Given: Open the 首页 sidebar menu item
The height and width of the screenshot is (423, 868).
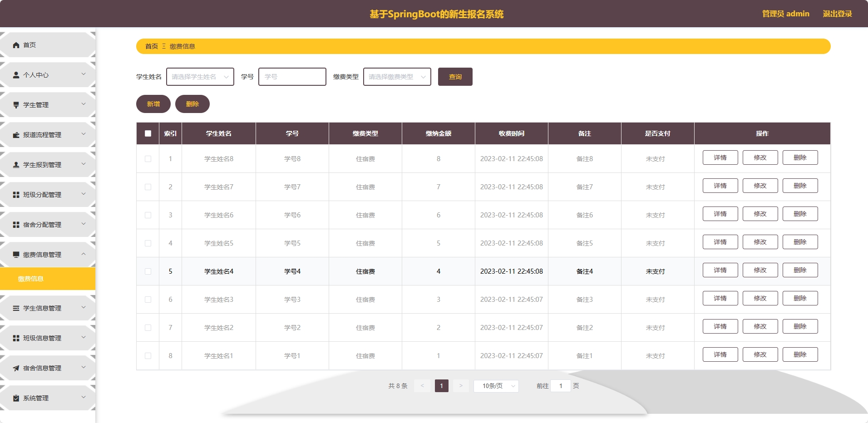Looking at the screenshot, I should pyautogui.click(x=48, y=45).
